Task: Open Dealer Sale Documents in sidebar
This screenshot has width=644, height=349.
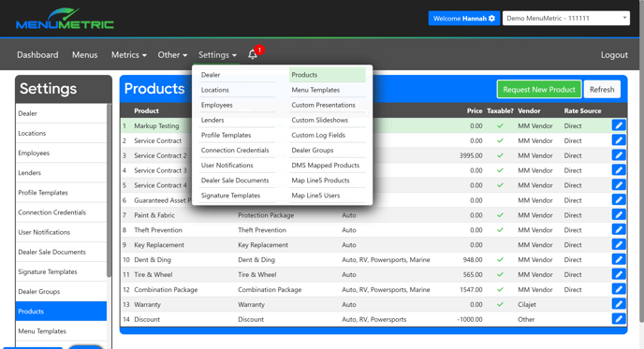Action: [x=61, y=252]
